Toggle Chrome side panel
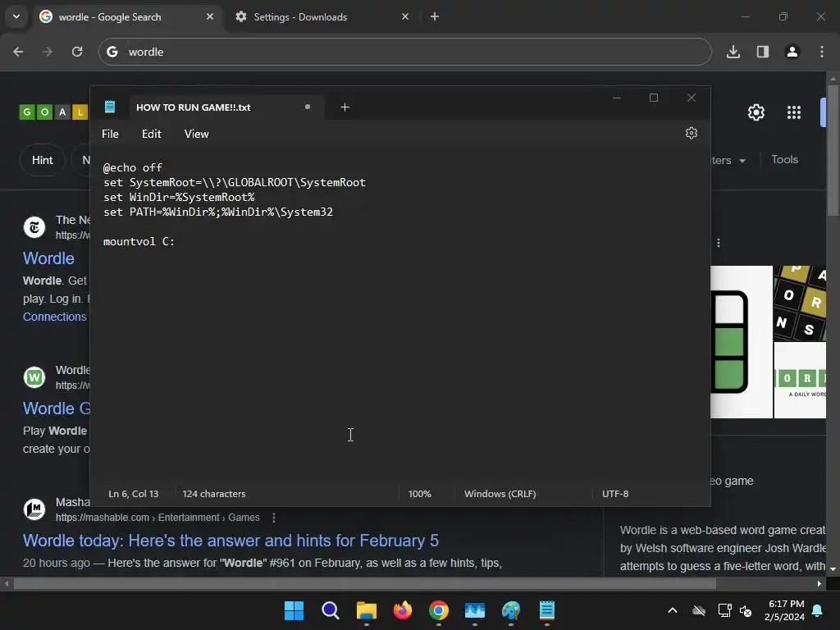Viewport: 840px width, 630px height. click(763, 52)
